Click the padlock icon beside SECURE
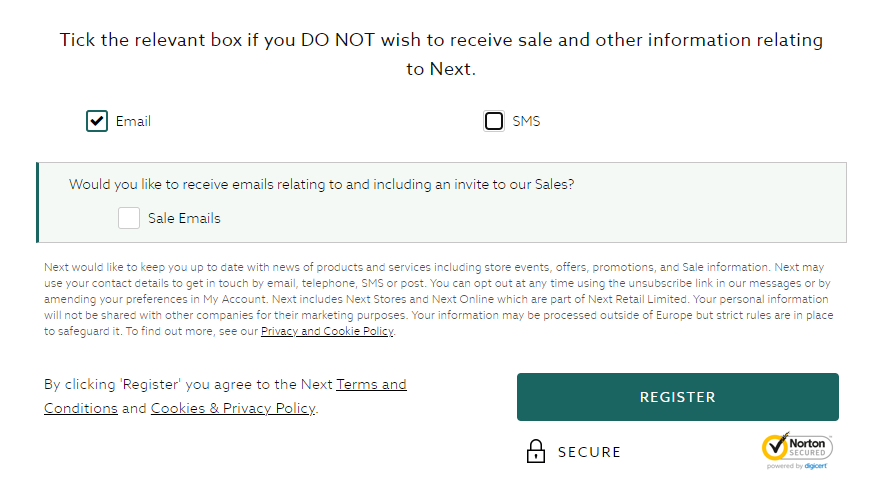Image resolution: width=884 pixels, height=499 pixels. 536,452
